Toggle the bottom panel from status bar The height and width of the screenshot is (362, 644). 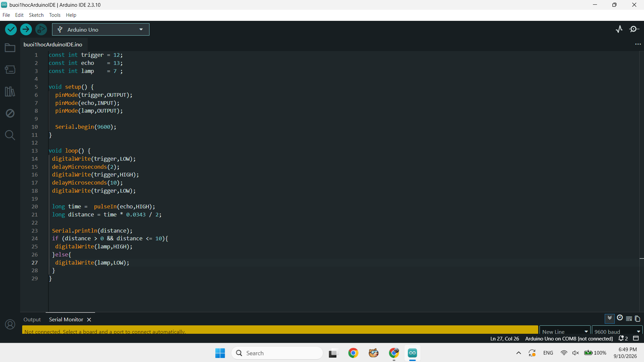[x=636, y=338]
